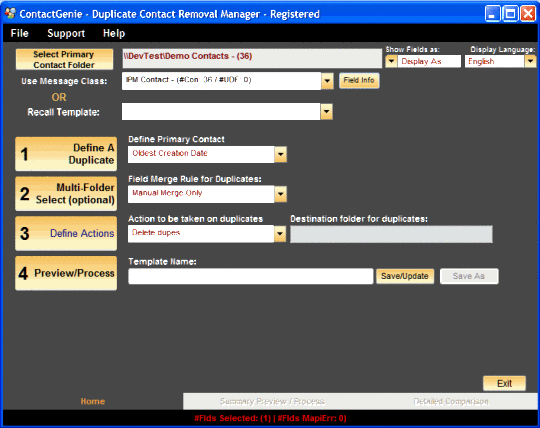Expand the Field Merge Rule dropdown arrow

281,194
